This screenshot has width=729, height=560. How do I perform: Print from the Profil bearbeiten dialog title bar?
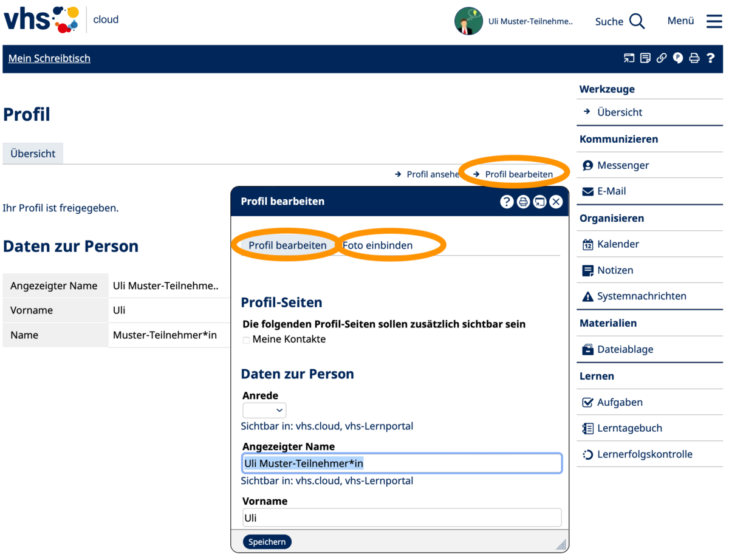point(523,202)
